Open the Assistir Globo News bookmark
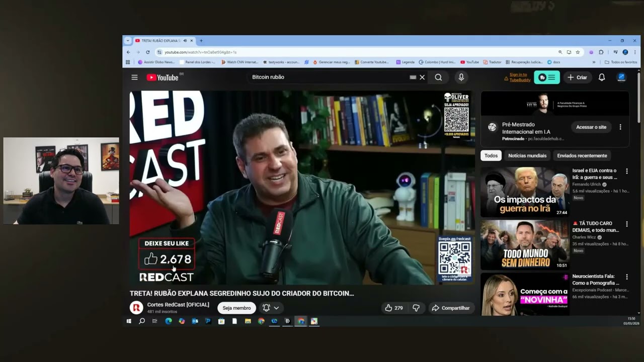Viewport: 644px width, 362px height. pos(156,62)
